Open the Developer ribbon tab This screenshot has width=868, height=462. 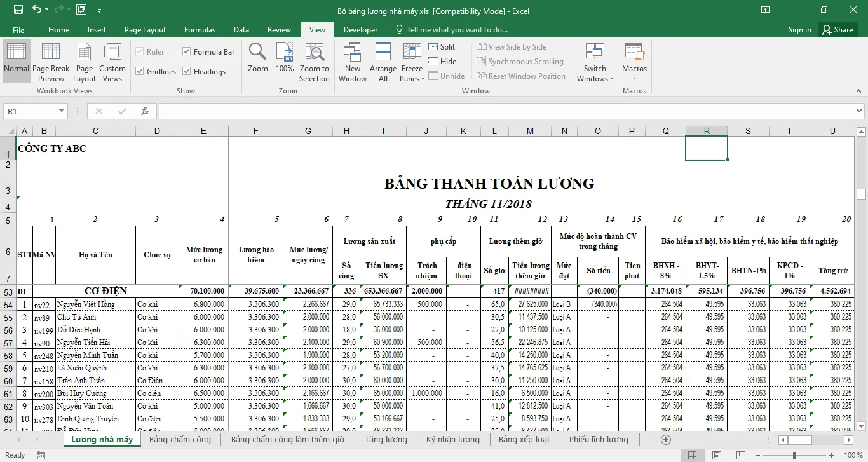[x=360, y=30]
